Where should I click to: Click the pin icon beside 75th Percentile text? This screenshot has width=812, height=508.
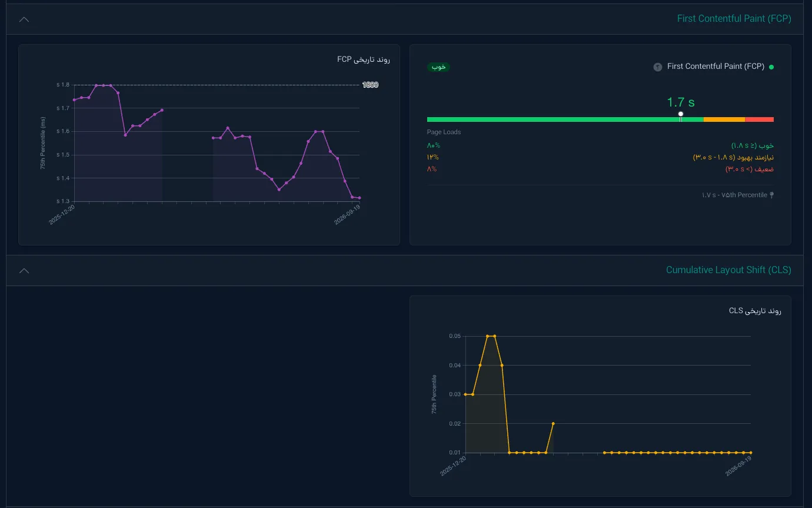click(772, 195)
